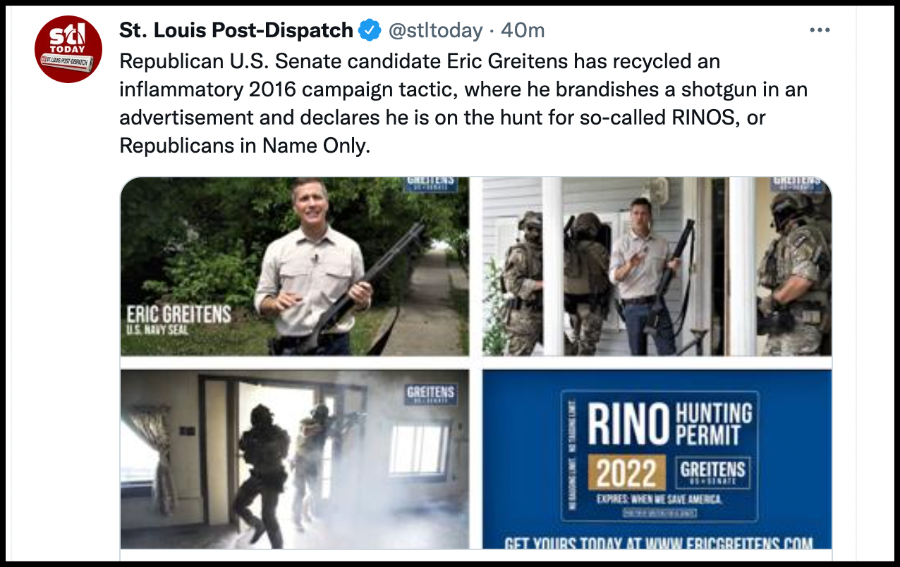This screenshot has height=567, width=900.
Task: Open the @stltoday handle link
Action: 435,30
